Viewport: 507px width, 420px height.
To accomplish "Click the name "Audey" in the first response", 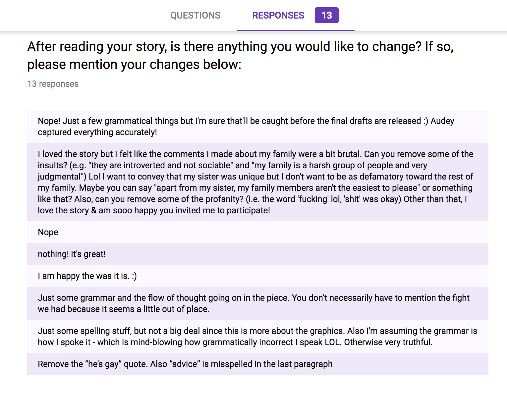I will pos(442,121).
